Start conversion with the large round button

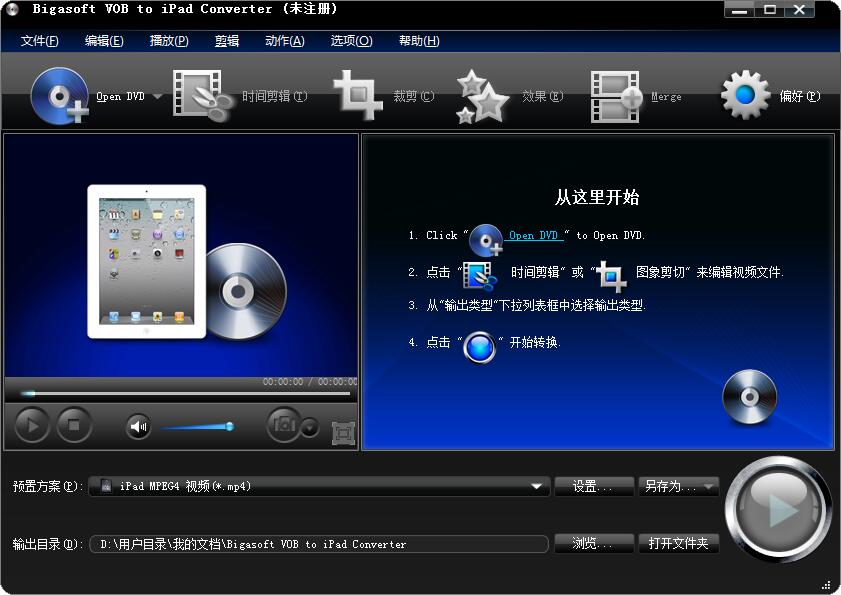[x=778, y=509]
